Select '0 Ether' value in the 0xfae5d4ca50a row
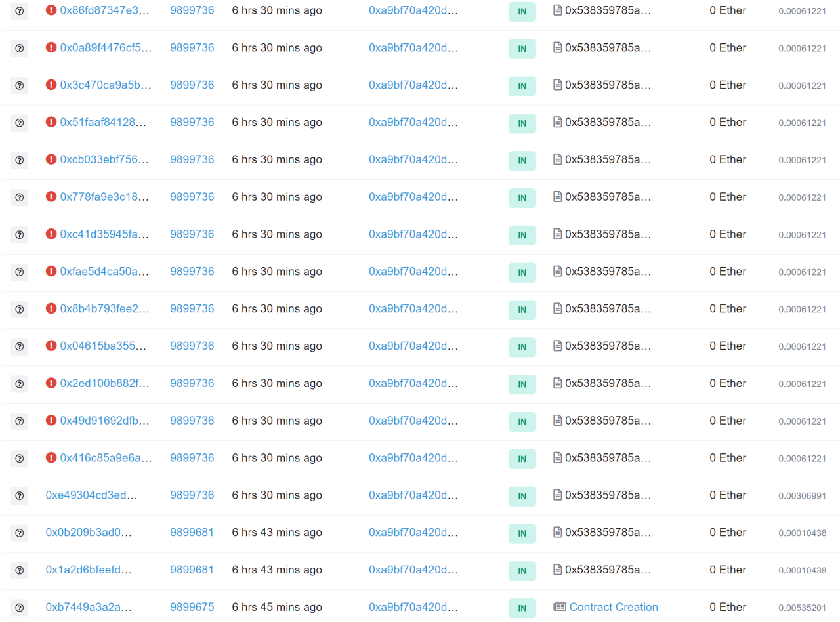Screen dimensions: 840x622 pos(728,272)
